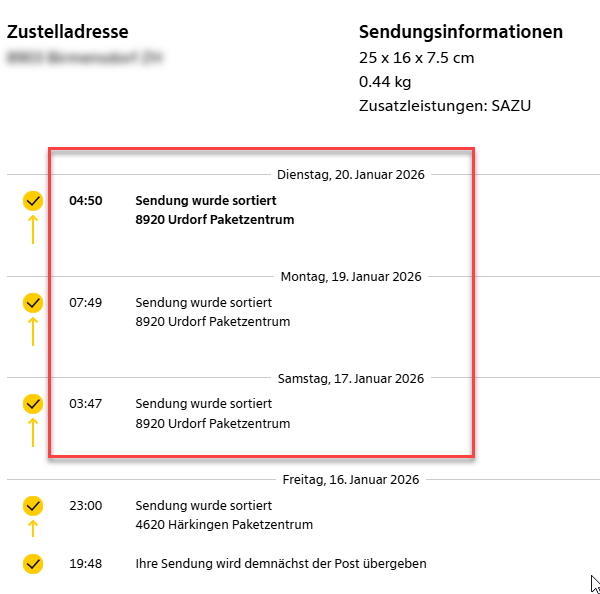Click the Zusatzleistungen: SAZU text
The width and height of the screenshot is (600, 594).
(x=444, y=106)
